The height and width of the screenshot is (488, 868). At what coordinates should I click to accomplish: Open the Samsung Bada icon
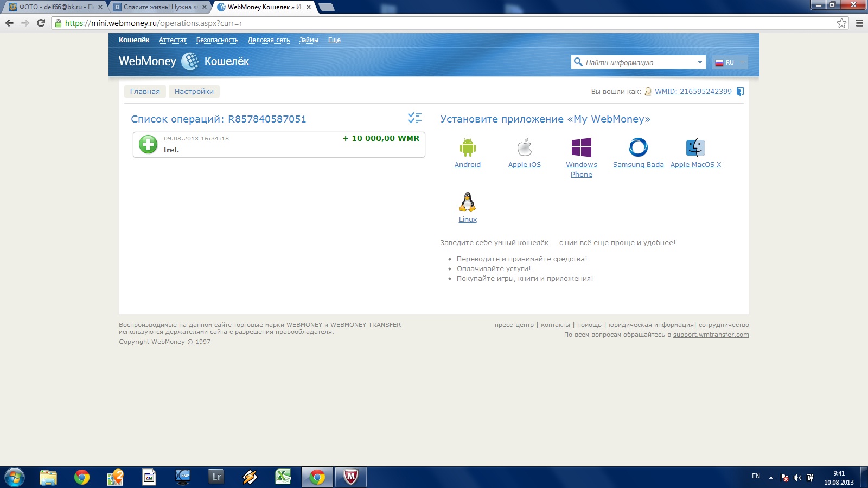coord(638,147)
